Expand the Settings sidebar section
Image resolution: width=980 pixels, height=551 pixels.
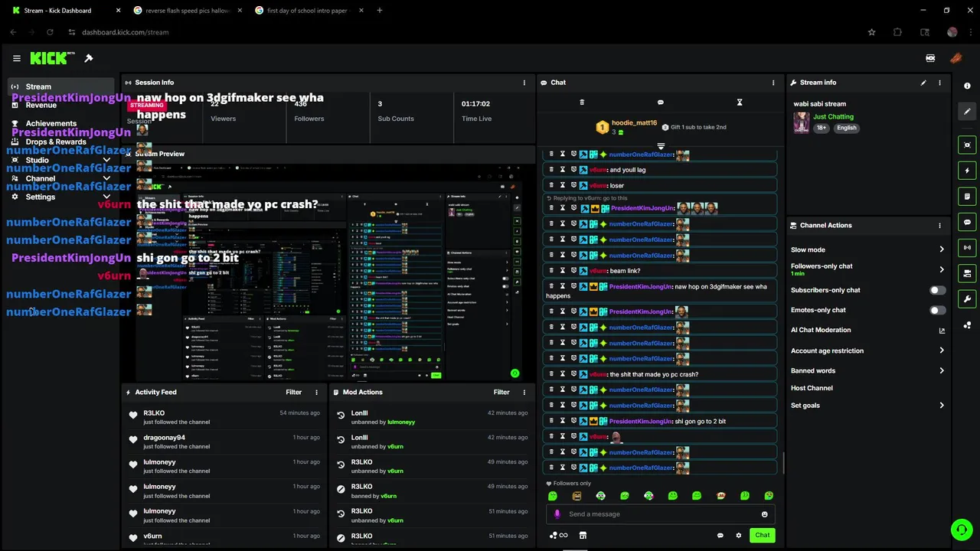point(106,197)
